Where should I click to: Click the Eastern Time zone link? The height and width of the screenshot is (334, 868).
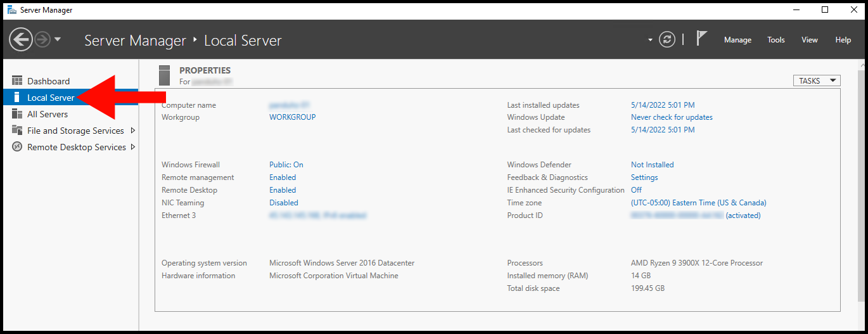(698, 203)
